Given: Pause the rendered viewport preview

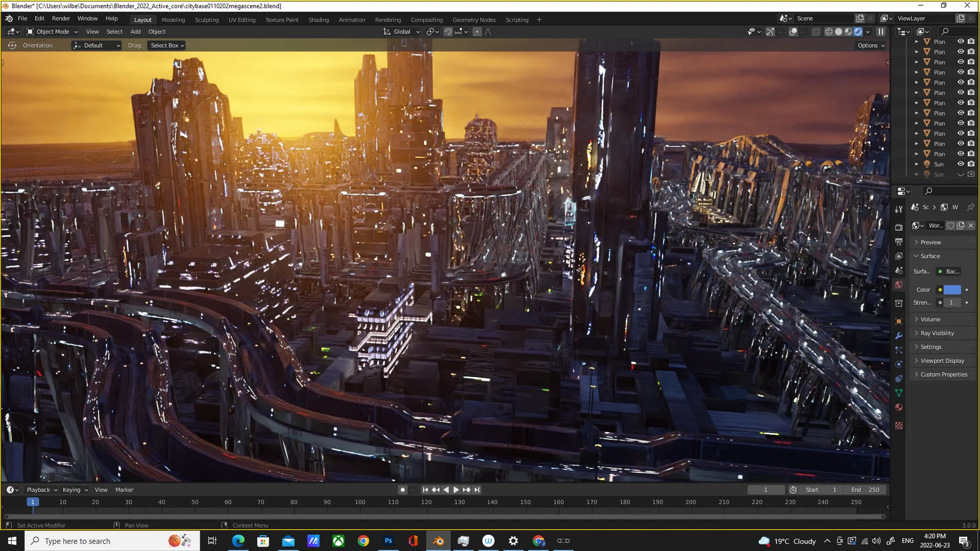Looking at the screenshot, I should 881,32.
